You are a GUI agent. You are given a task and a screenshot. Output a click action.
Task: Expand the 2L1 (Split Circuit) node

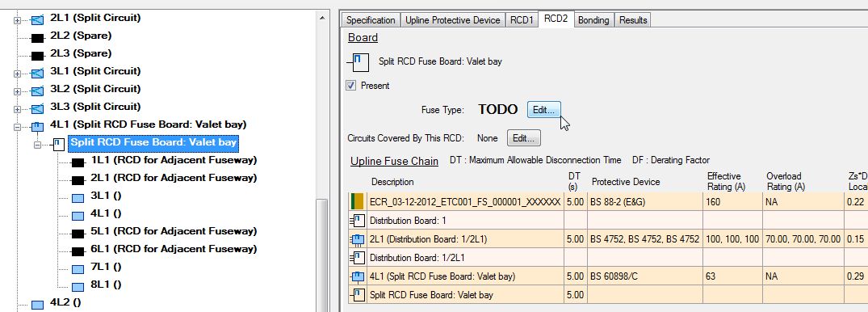click(x=17, y=20)
